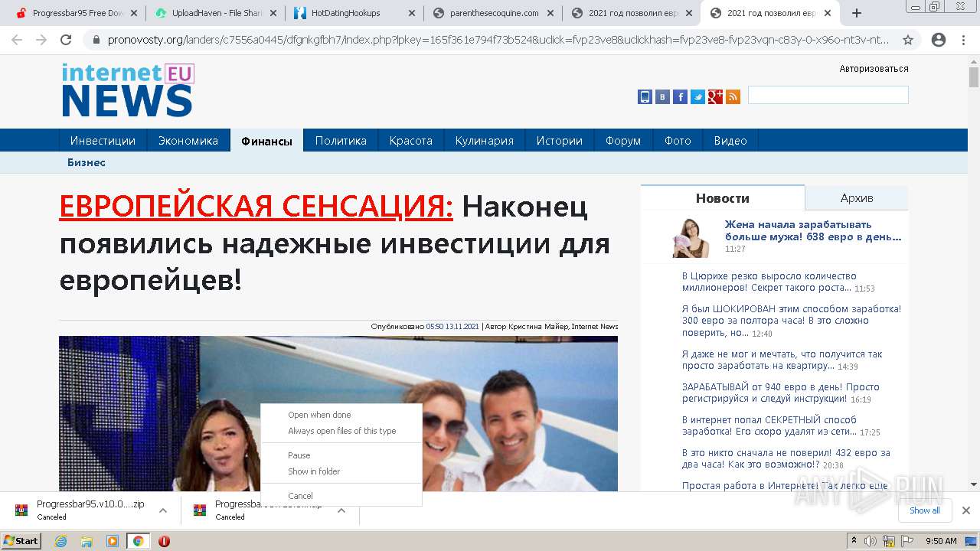Image resolution: width=980 pixels, height=551 pixels.
Task: Open the ЗАРАБАТЫВАЙ от 940 евро link
Action: [x=781, y=393]
